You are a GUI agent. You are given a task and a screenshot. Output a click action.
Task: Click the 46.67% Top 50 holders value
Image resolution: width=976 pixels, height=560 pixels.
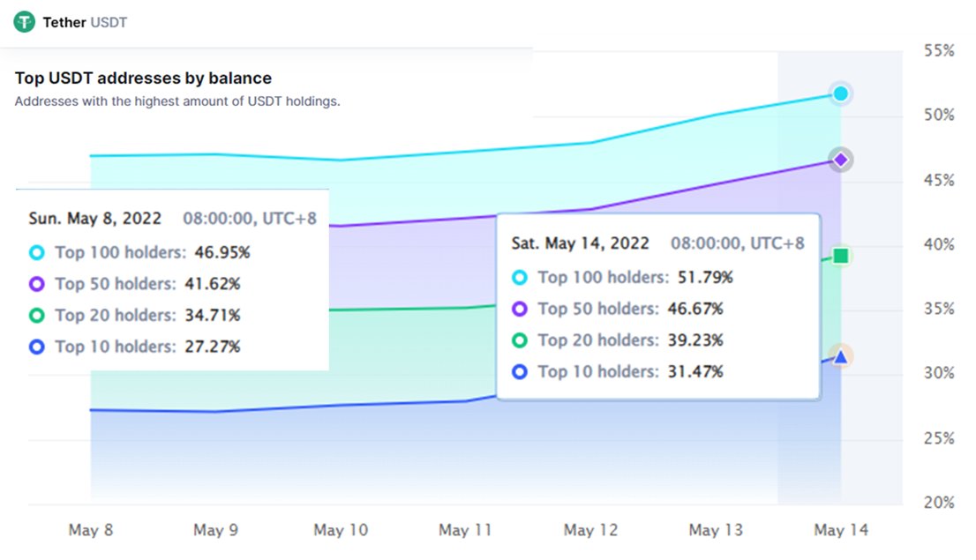pos(695,309)
